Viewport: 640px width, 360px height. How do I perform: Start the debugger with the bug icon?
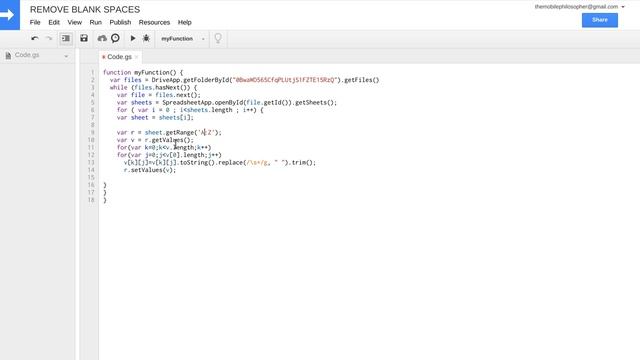pyautogui.click(x=146, y=38)
